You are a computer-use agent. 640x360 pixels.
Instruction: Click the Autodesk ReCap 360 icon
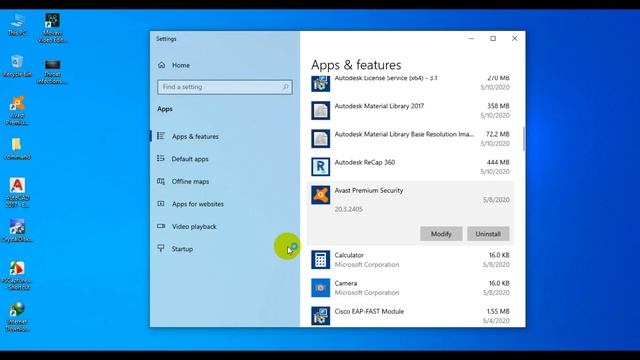[320, 167]
